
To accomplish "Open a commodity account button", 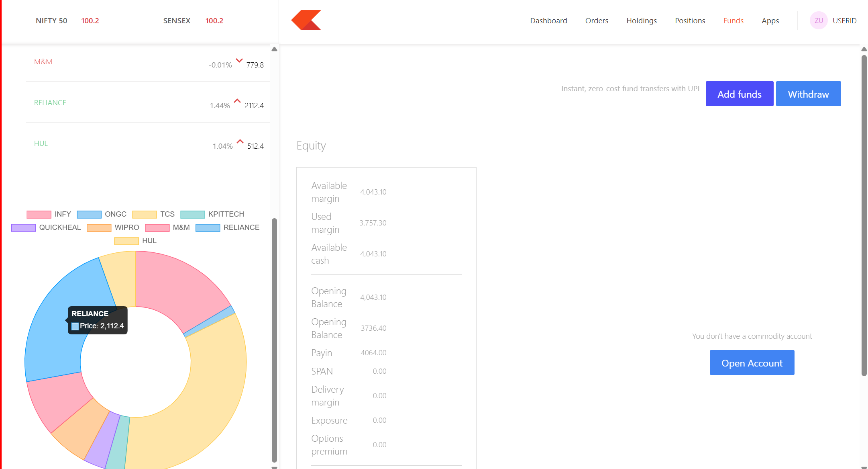I will [x=752, y=363].
